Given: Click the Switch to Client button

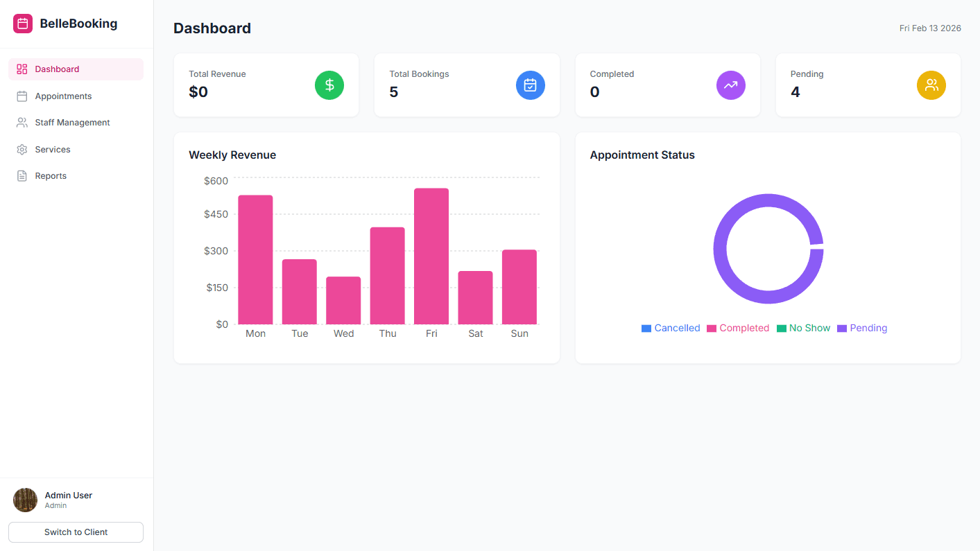Looking at the screenshot, I should click(x=75, y=532).
